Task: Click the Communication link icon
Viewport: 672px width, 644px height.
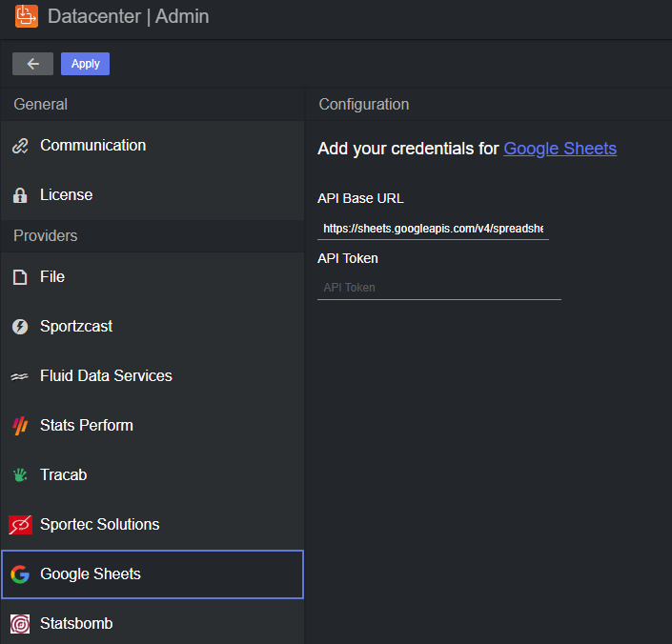Action: click(x=20, y=146)
